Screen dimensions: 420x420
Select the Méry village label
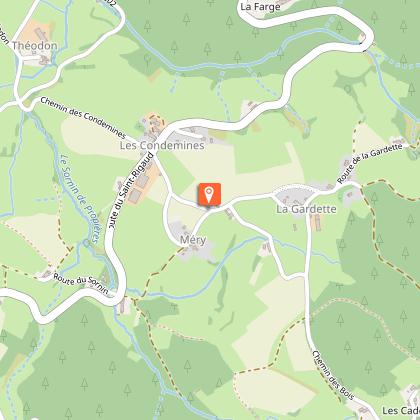coord(193,240)
